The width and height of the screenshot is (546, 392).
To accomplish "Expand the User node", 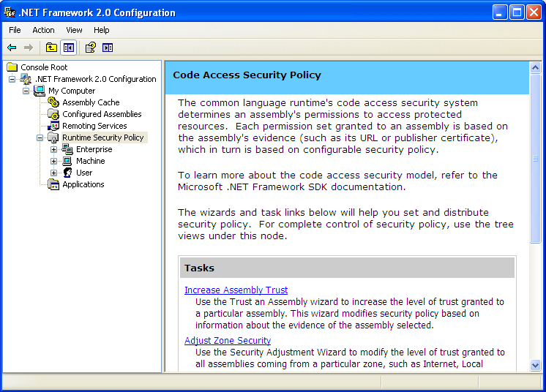I will point(53,173).
